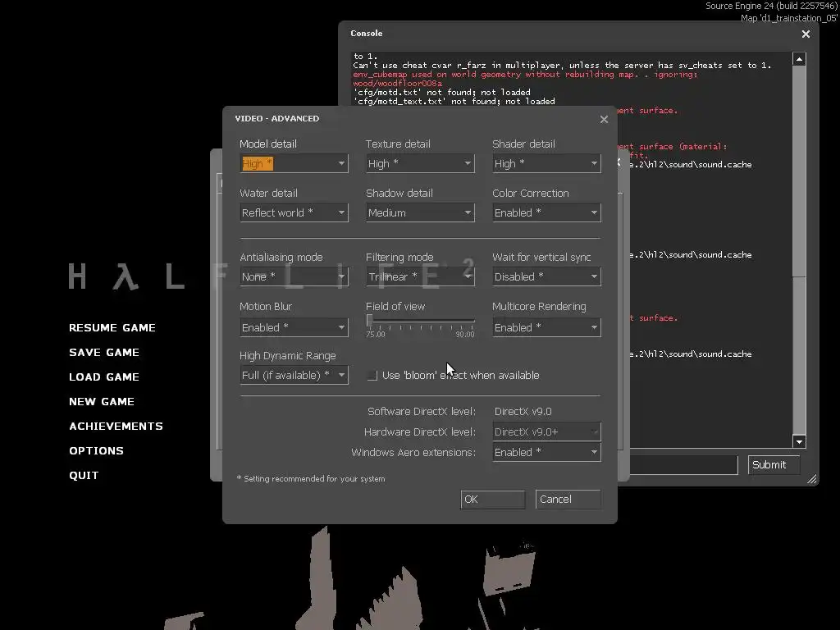Cancel the Video Advanced dialog

(568, 500)
